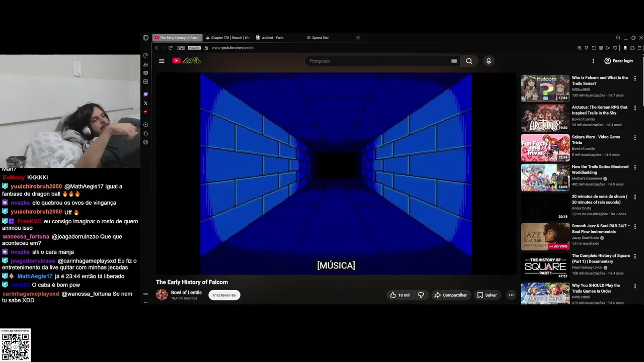Open options menu for Who Is Falcom video

click(635, 78)
